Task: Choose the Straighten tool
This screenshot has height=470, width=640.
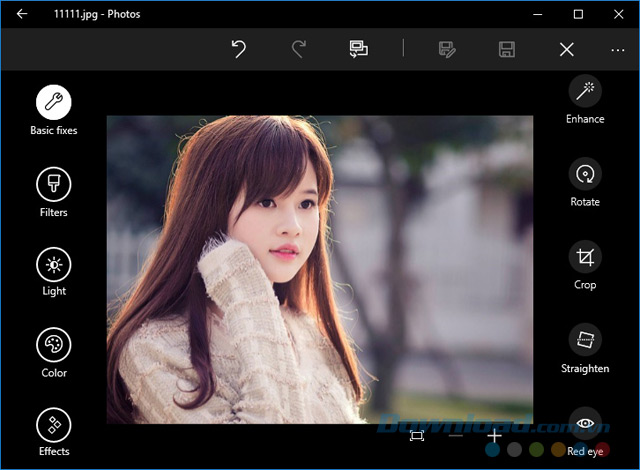Action: (585, 339)
